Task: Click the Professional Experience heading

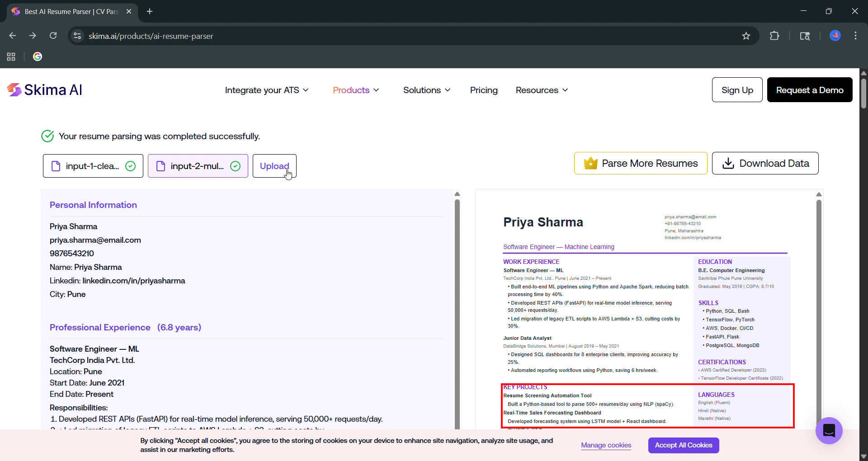Action: pos(100,327)
